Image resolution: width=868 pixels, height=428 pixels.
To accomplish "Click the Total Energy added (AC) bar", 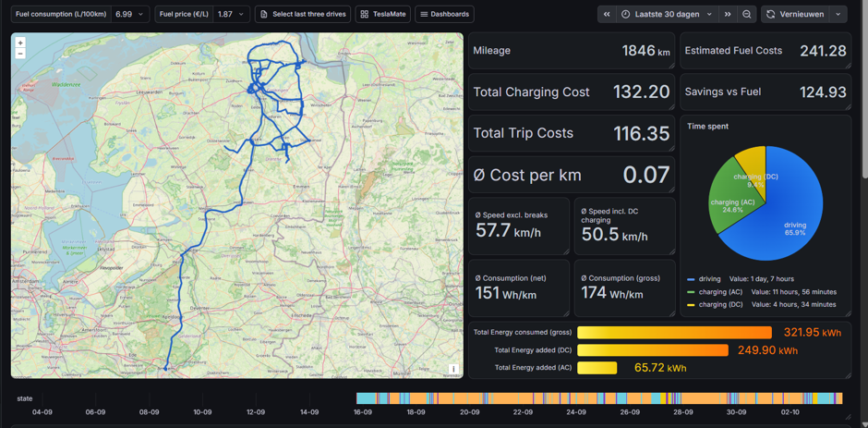I will click(597, 368).
